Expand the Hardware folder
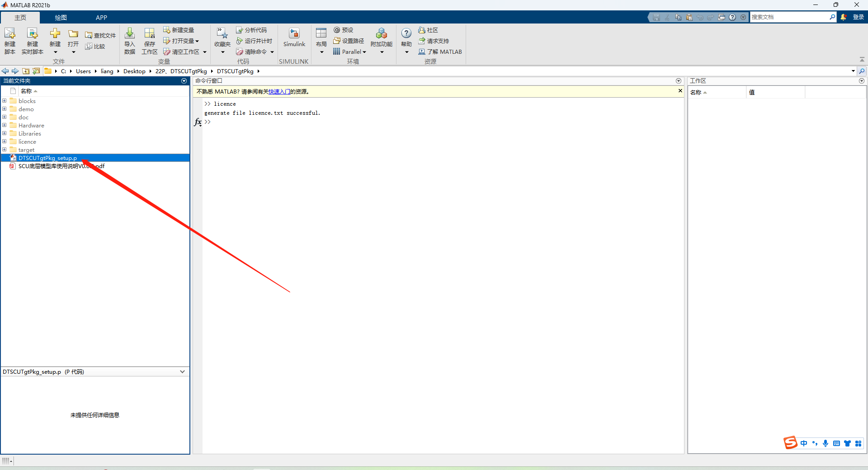This screenshot has height=470, width=868. [x=5, y=125]
